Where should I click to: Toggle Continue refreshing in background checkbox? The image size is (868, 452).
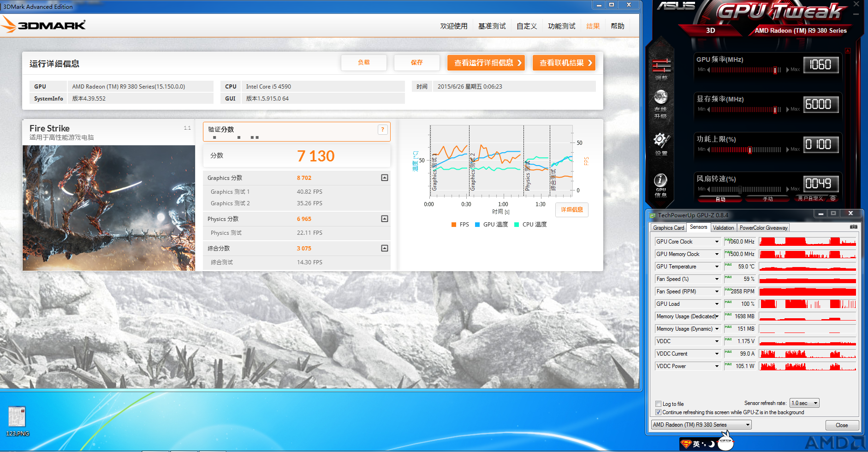(x=658, y=412)
